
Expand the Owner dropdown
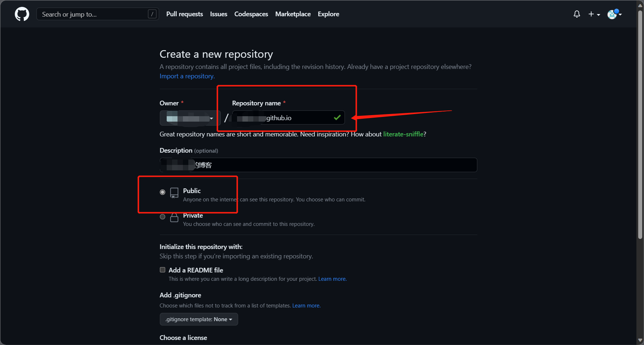[x=190, y=118]
